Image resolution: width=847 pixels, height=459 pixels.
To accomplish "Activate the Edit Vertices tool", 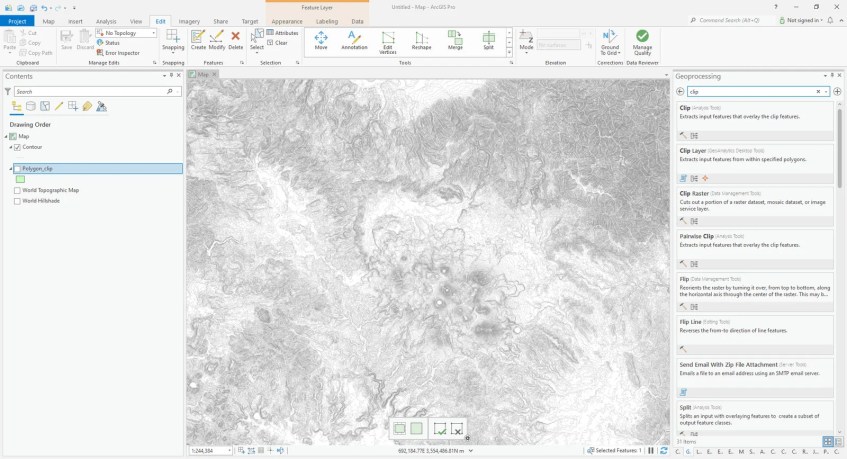I will coord(388,43).
